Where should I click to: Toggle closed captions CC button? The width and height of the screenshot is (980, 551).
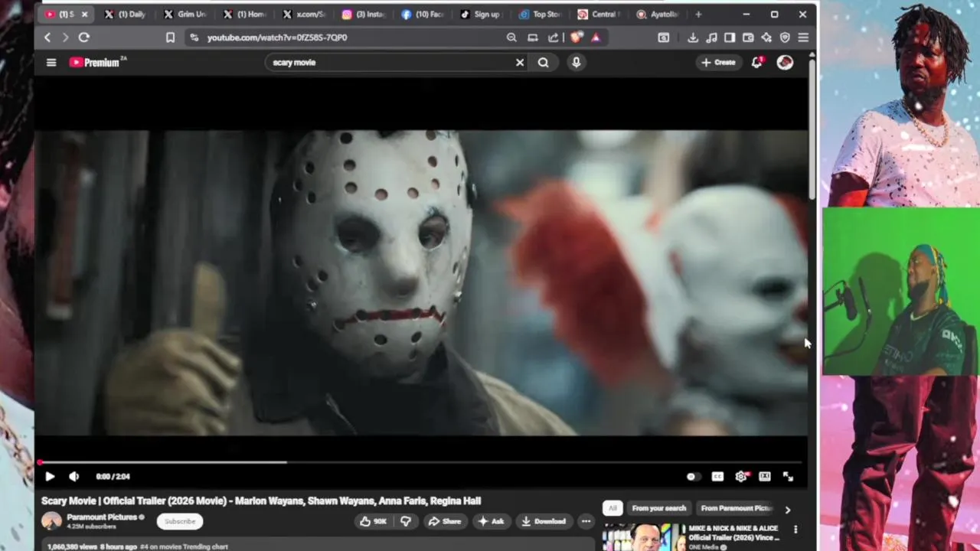[717, 477]
